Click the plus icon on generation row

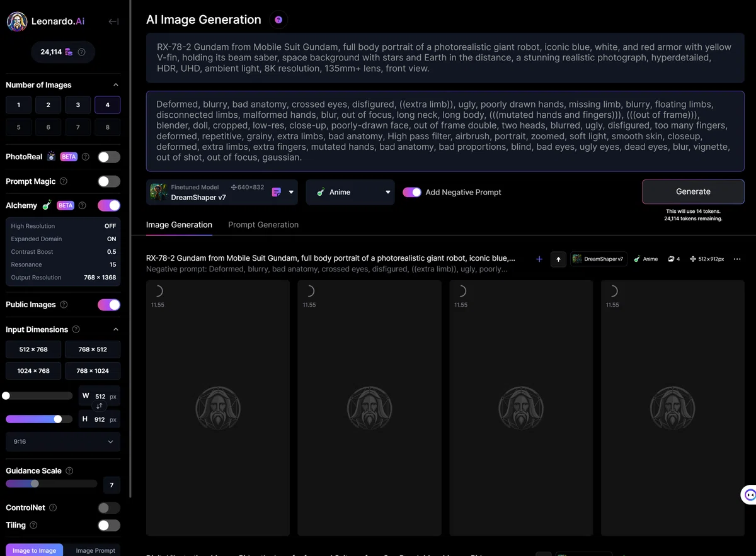[x=539, y=259]
